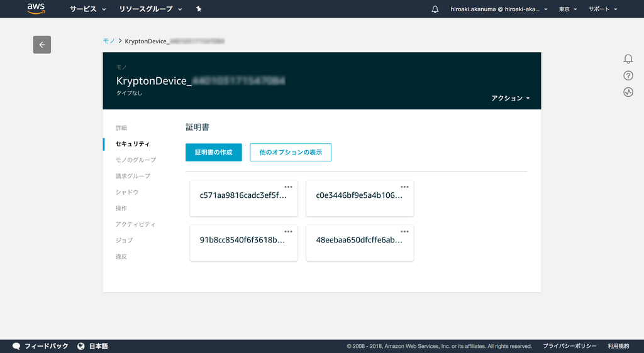
Task: Open the pin shortcut icon in navbar
Action: tap(199, 9)
